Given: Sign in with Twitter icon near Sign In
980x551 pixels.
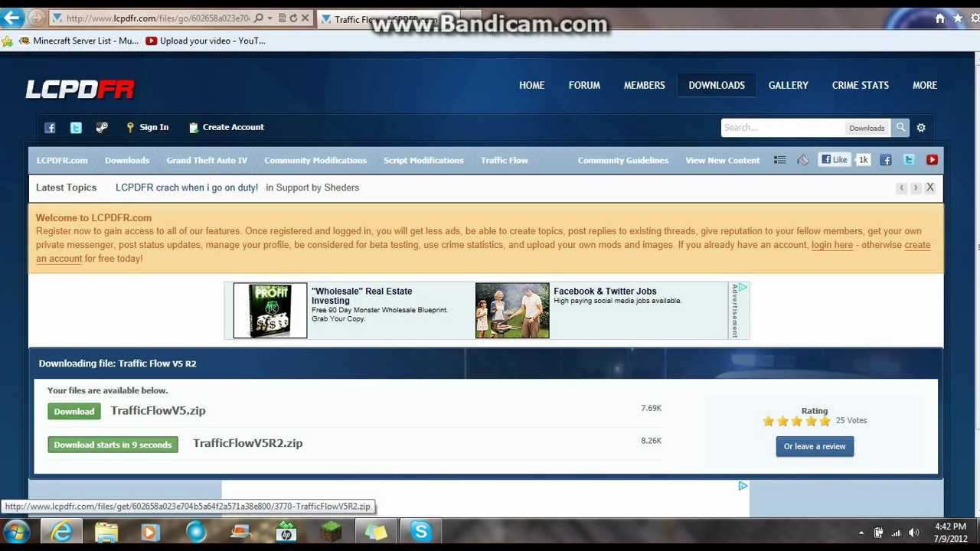Looking at the screenshot, I should pos(76,128).
